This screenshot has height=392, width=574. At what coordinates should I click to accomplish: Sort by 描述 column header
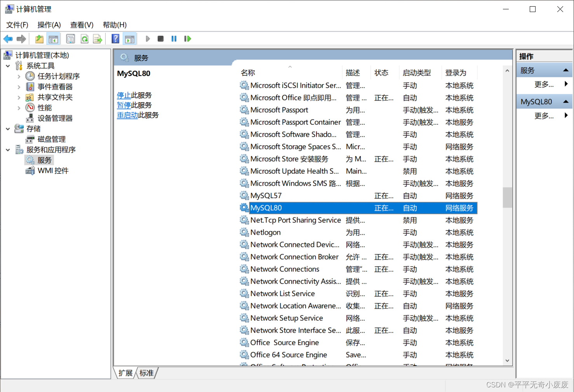[x=357, y=73]
